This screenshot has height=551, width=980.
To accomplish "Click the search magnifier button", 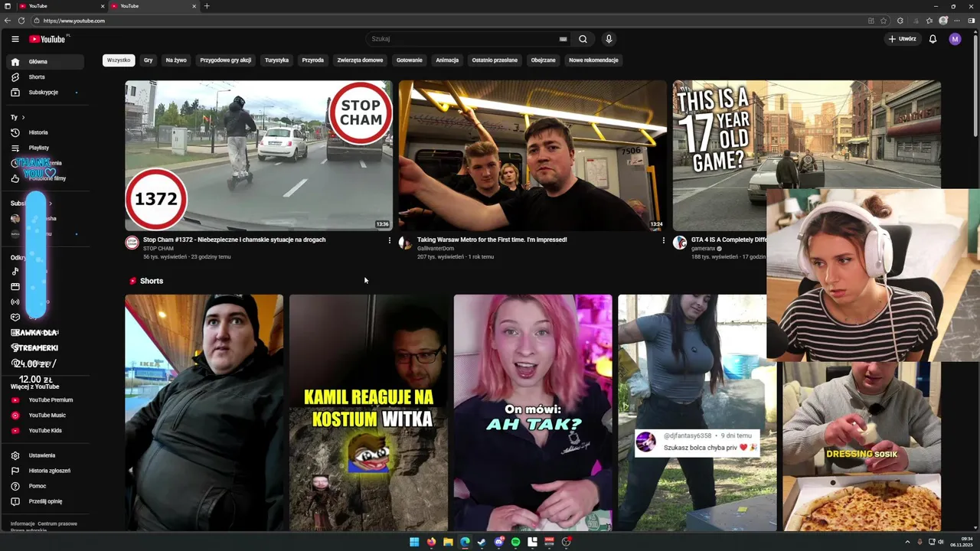I will pyautogui.click(x=583, y=39).
